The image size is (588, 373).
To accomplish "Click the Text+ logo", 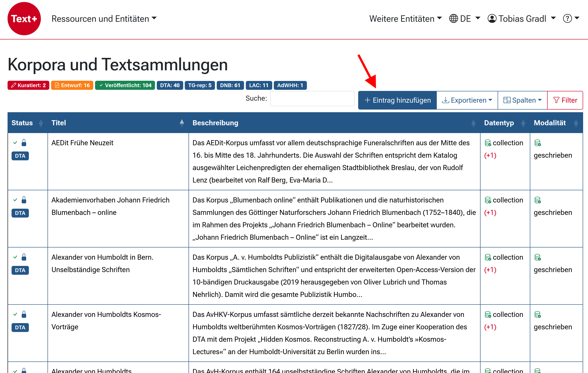I will coord(24,19).
